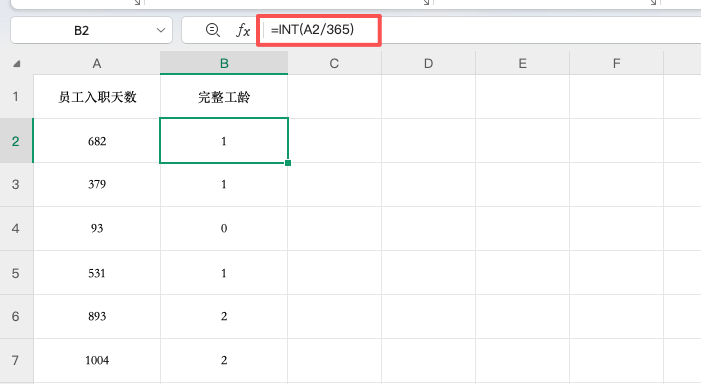Screen dimensions: 701x384
Task: Click cell with value 682
Action: (97, 141)
